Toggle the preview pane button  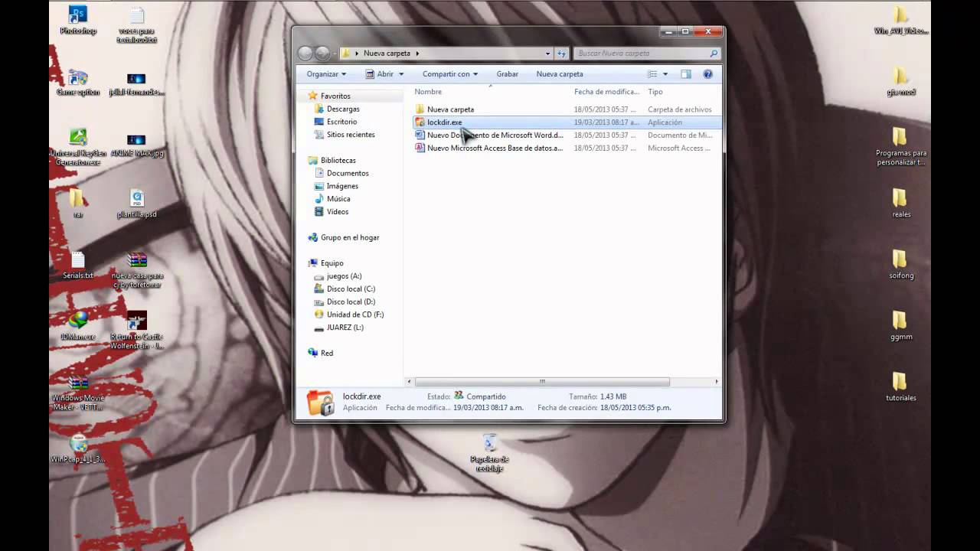(x=686, y=74)
